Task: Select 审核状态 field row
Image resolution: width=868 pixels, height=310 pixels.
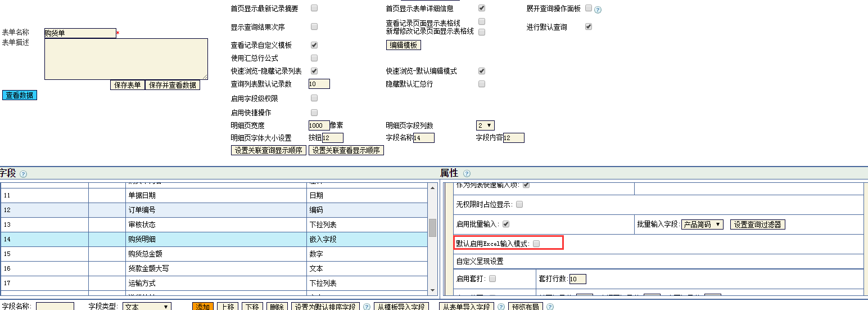Action: (x=214, y=224)
